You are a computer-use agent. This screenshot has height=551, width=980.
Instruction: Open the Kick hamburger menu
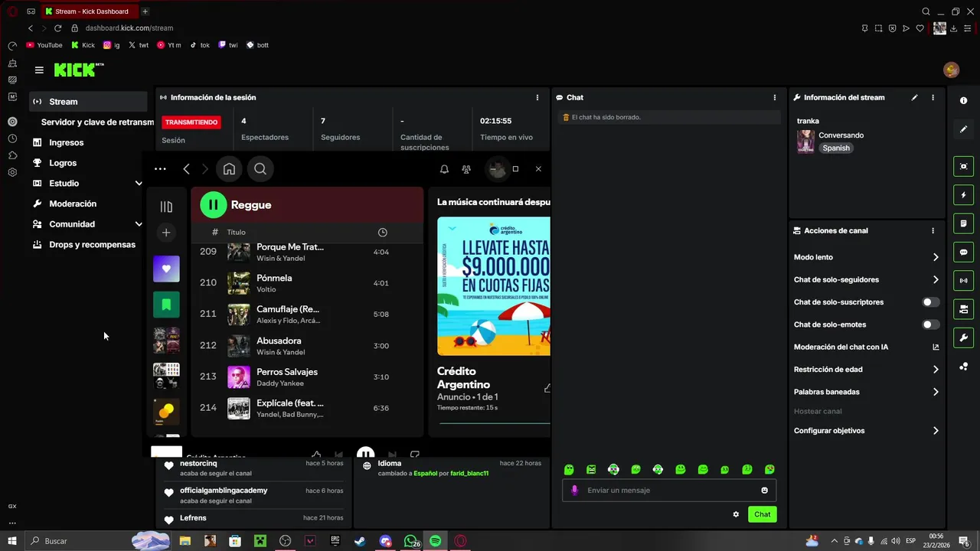(x=39, y=70)
